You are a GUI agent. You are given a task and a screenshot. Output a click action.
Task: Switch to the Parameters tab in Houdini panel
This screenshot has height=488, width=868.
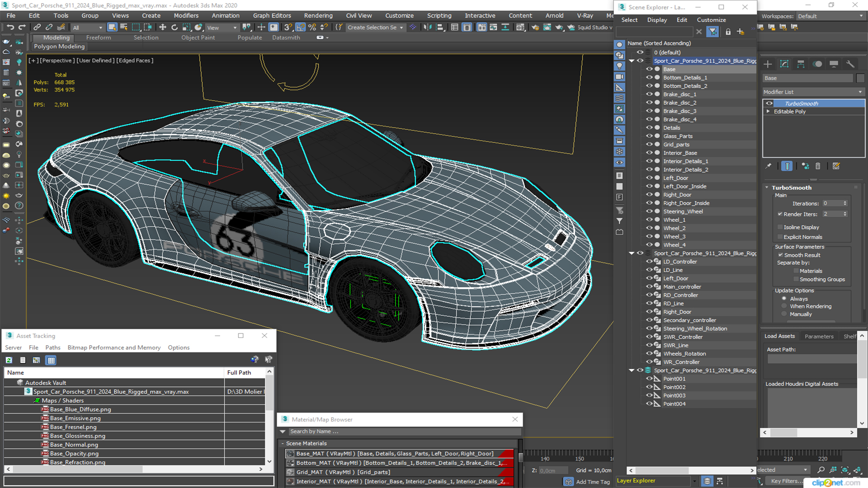(x=819, y=336)
